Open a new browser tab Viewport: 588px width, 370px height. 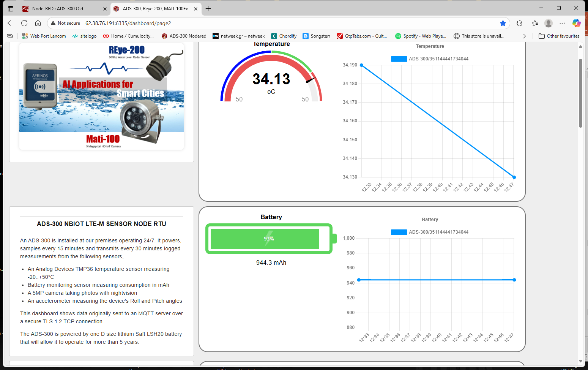208,8
